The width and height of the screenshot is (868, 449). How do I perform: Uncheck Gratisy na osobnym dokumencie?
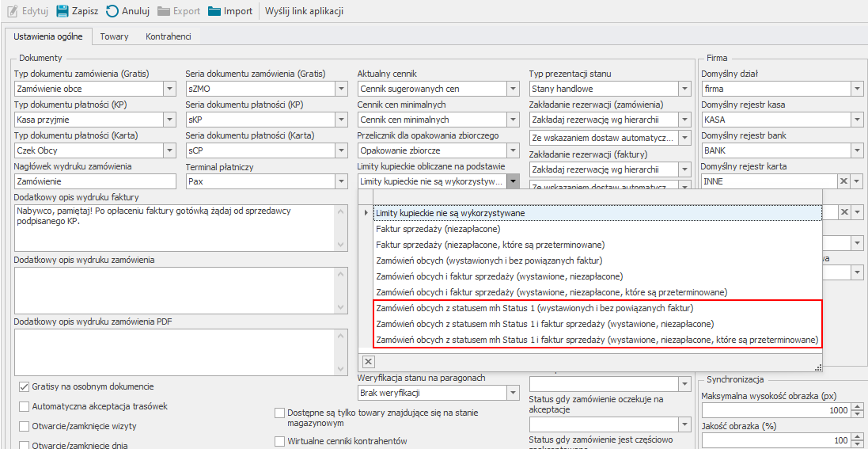click(25, 387)
